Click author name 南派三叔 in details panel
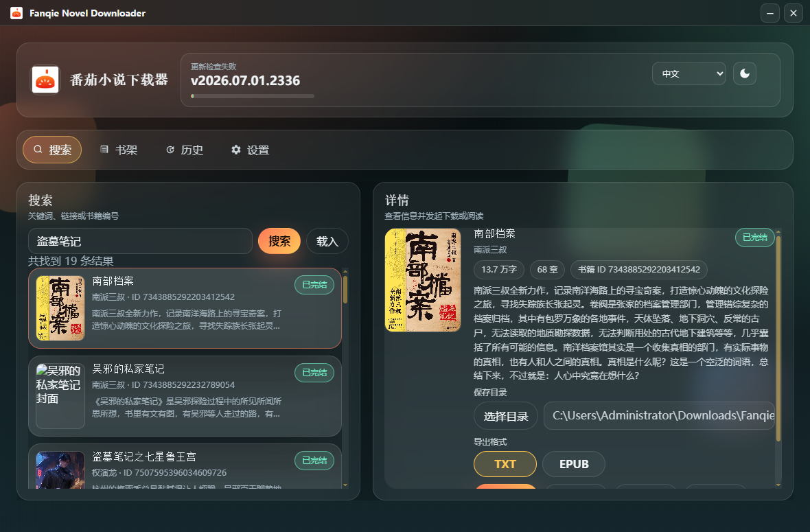The image size is (810, 532). click(x=490, y=250)
